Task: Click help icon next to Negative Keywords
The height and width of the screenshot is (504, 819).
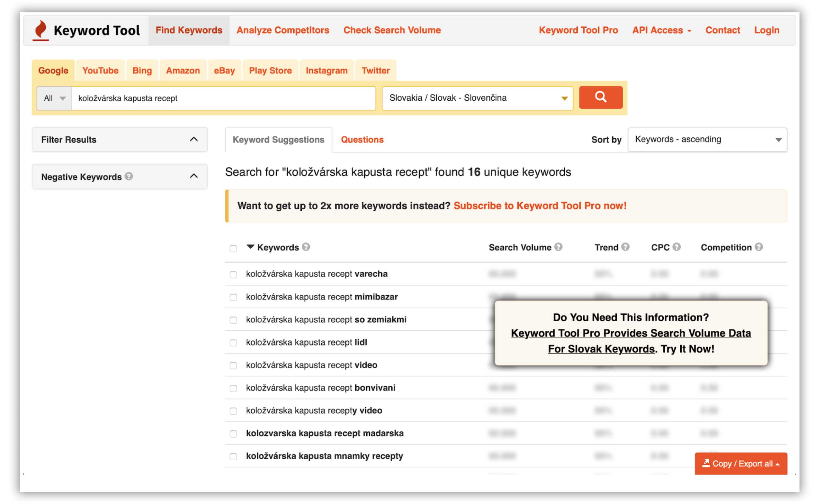Action: (x=129, y=176)
